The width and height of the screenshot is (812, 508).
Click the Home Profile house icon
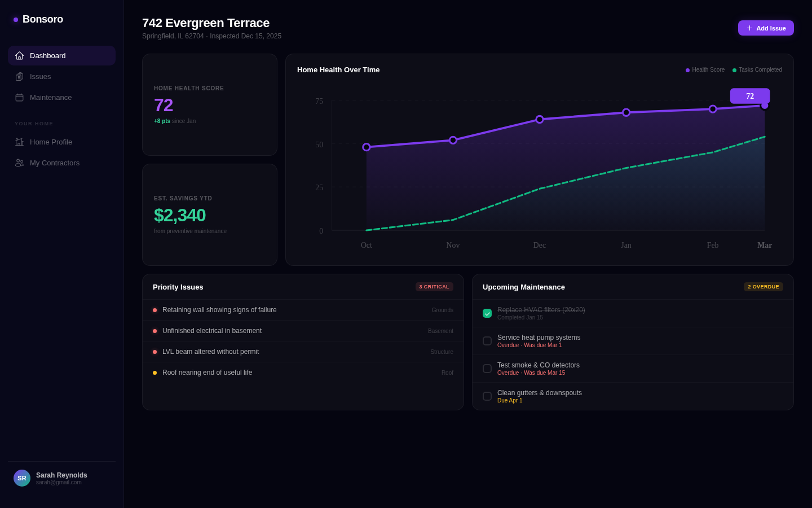click(x=19, y=142)
